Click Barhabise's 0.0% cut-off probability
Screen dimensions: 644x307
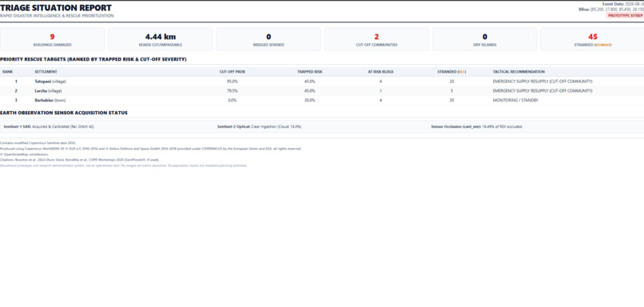point(233,100)
